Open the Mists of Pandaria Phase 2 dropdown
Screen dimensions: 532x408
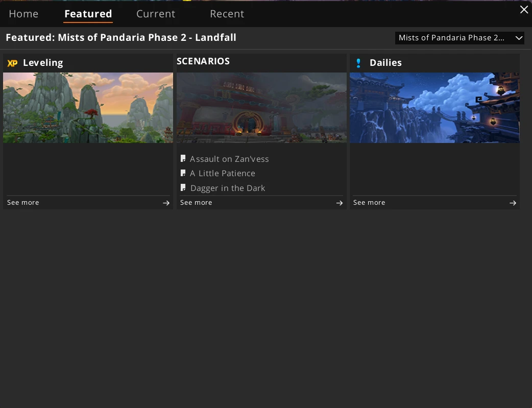[460, 38]
